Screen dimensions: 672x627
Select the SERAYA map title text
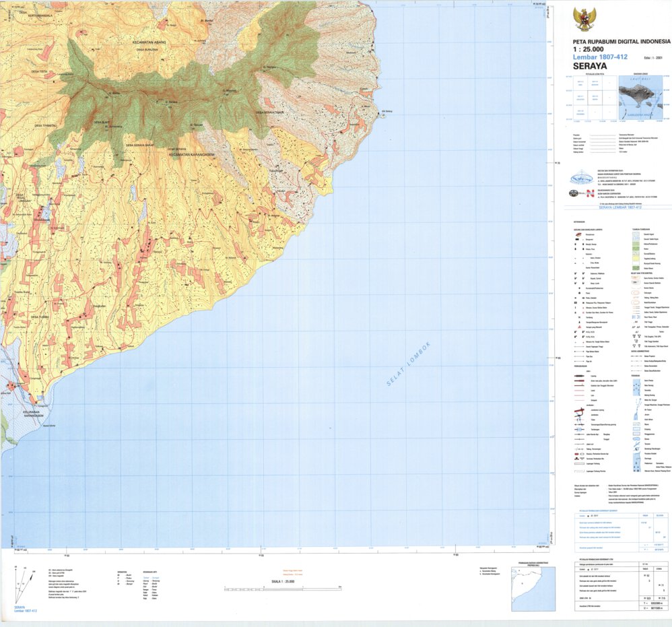tap(591, 65)
